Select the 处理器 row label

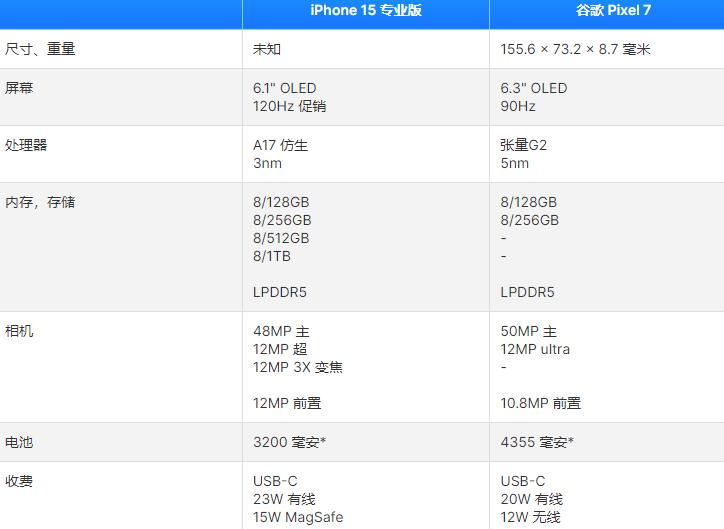(26, 145)
